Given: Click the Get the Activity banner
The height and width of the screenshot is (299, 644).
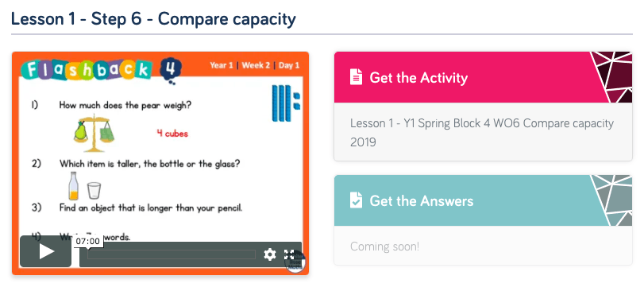Looking at the screenshot, I should tap(483, 77).
